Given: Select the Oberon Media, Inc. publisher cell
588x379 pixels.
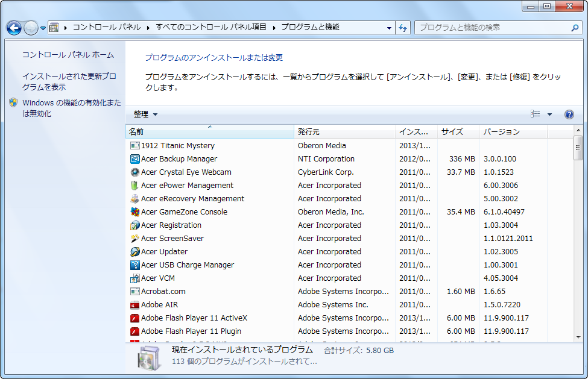Looking at the screenshot, I should point(330,212).
